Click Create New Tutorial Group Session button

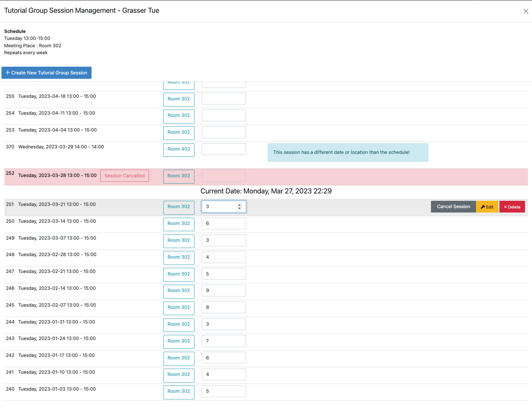(46, 73)
